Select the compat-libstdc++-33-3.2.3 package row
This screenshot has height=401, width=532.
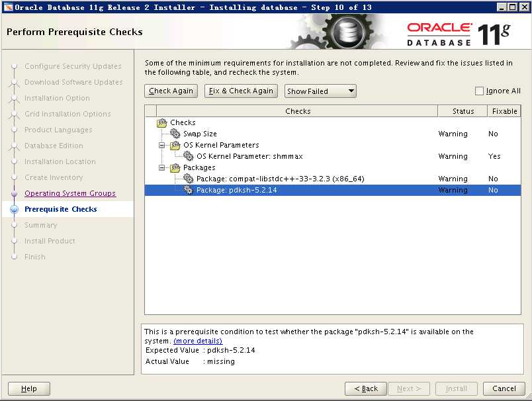click(x=333, y=179)
